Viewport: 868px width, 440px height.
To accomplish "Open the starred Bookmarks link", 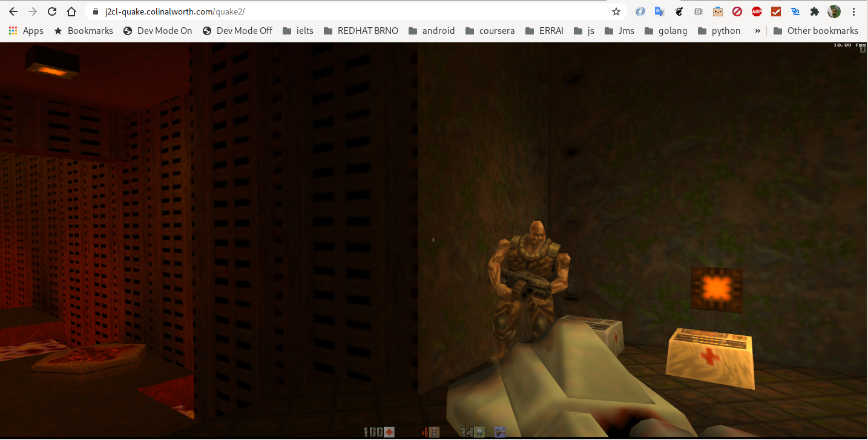I will 84,31.
